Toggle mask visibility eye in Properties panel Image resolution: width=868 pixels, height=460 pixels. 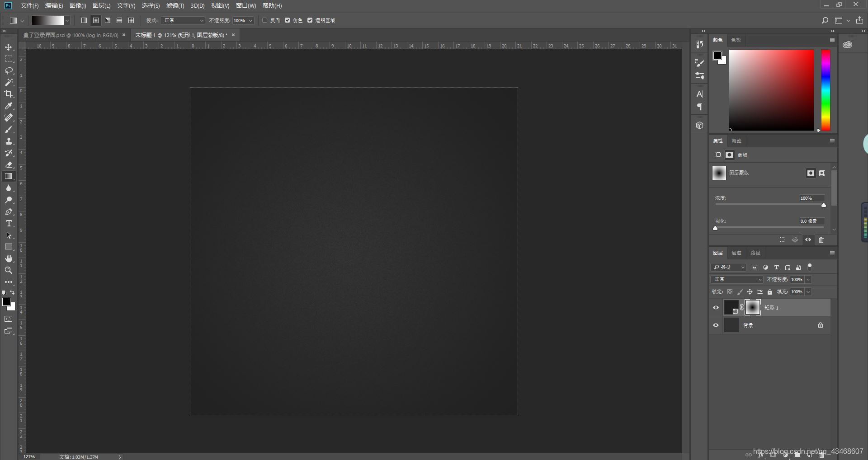tap(808, 240)
